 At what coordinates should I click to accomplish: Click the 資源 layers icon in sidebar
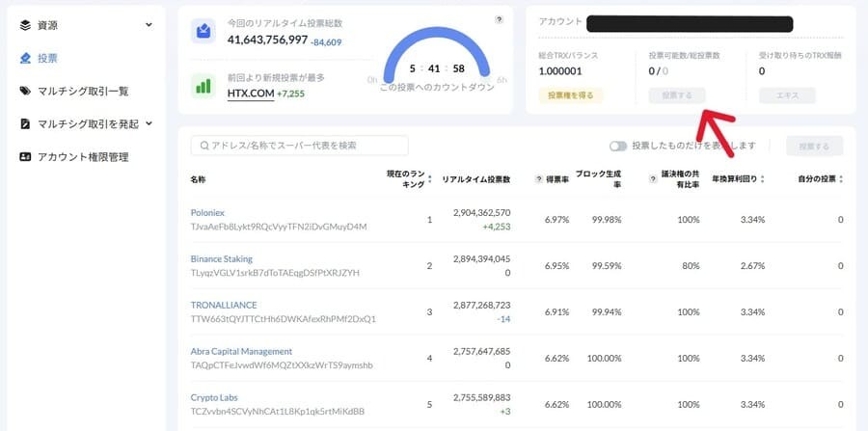click(25, 25)
